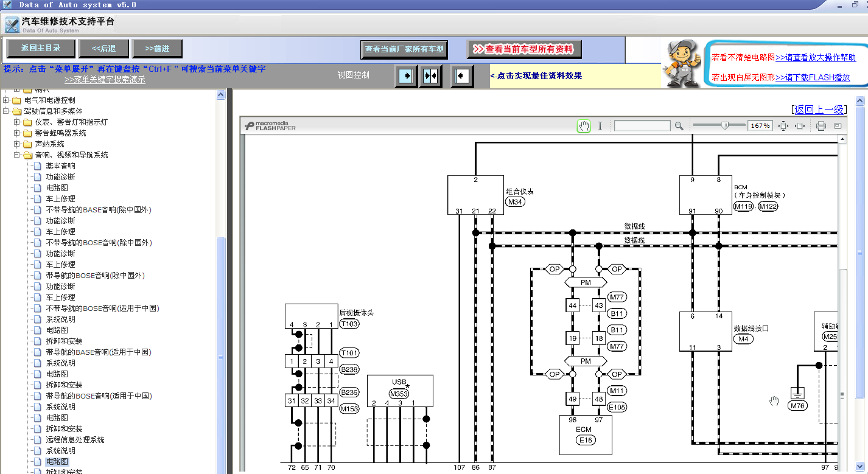Print the wiring diagram with printer icon
This screenshot has height=474, width=868.
(821, 126)
